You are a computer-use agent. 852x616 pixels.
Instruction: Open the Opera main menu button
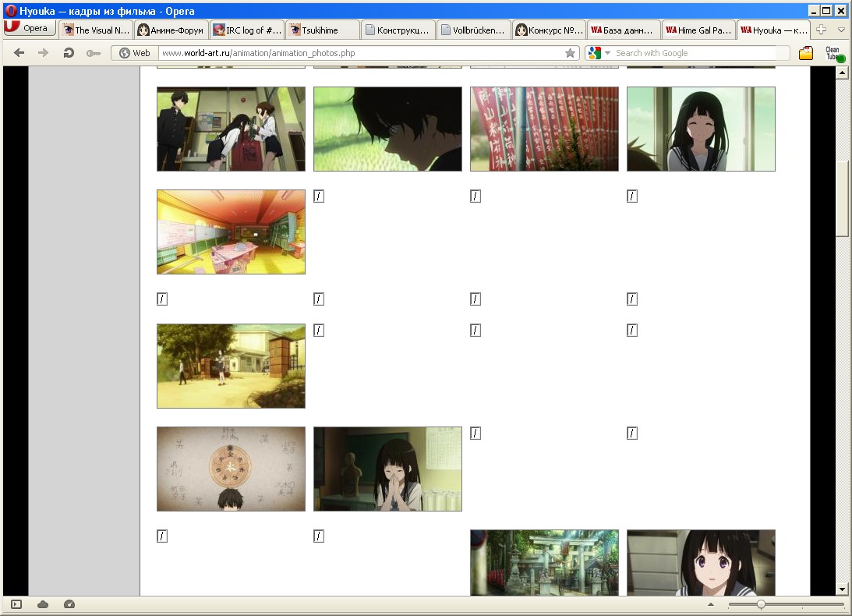pos(29,29)
